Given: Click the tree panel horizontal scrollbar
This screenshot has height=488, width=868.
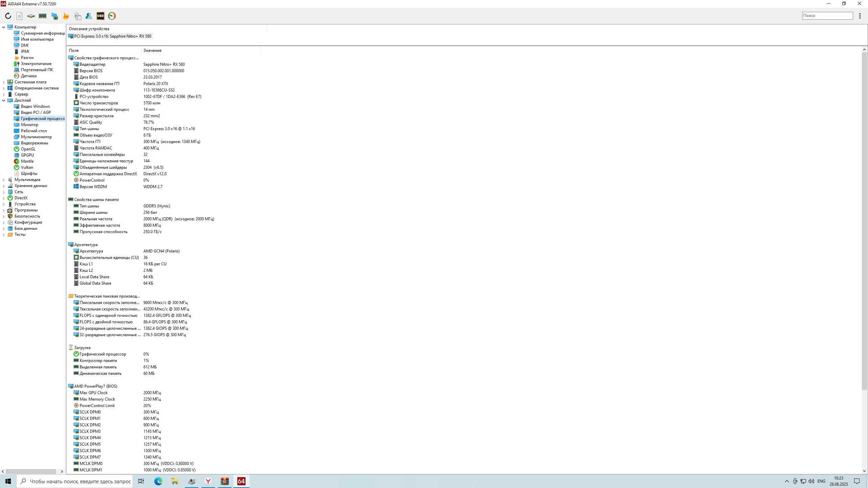Looking at the screenshot, I should pyautogui.click(x=31, y=471).
